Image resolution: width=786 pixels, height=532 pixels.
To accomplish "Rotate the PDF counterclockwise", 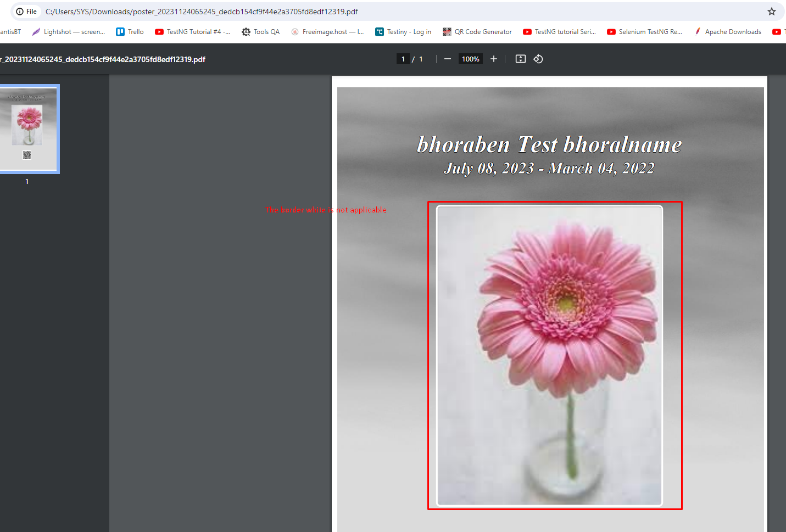I will [538, 59].
